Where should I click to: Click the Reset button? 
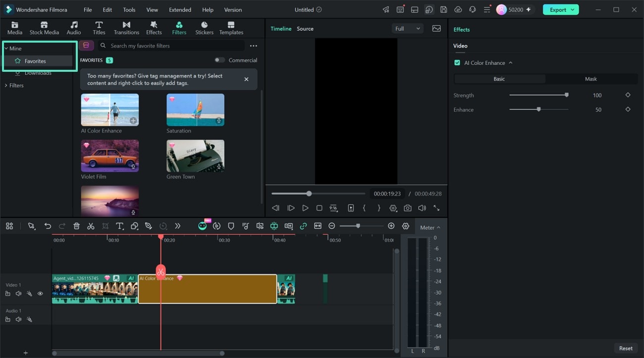626,348
